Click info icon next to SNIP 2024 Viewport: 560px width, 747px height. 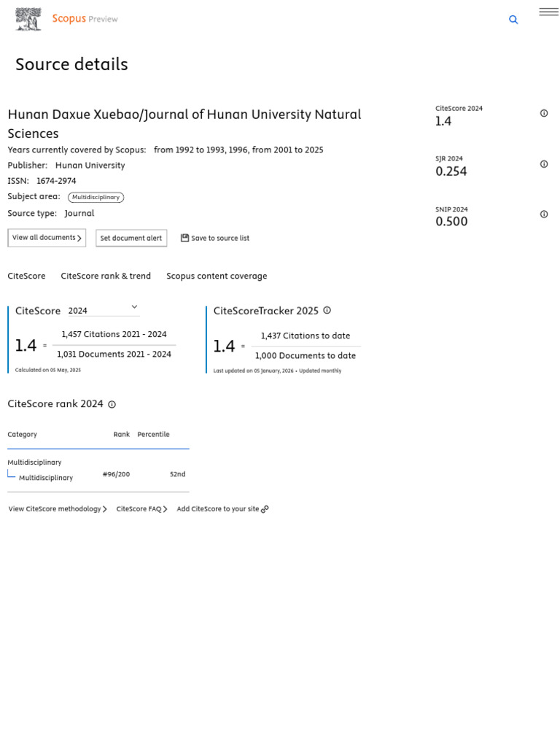[x=544, y=214]
